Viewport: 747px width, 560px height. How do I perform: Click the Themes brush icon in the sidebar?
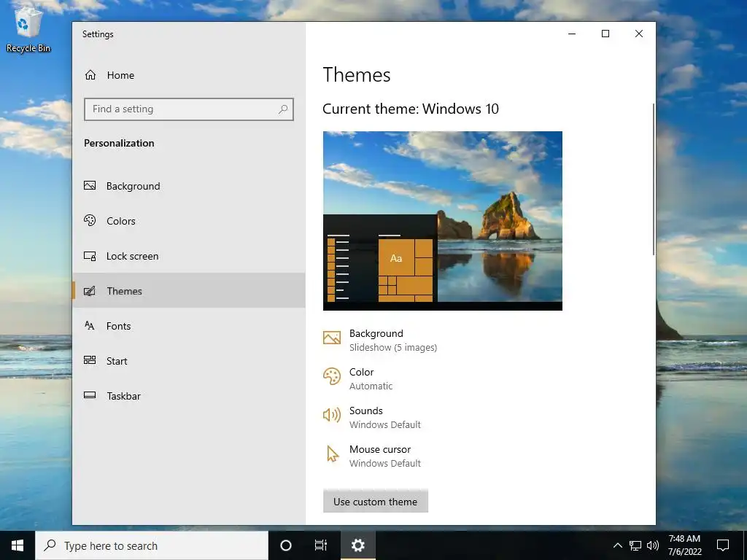[90, 290]
